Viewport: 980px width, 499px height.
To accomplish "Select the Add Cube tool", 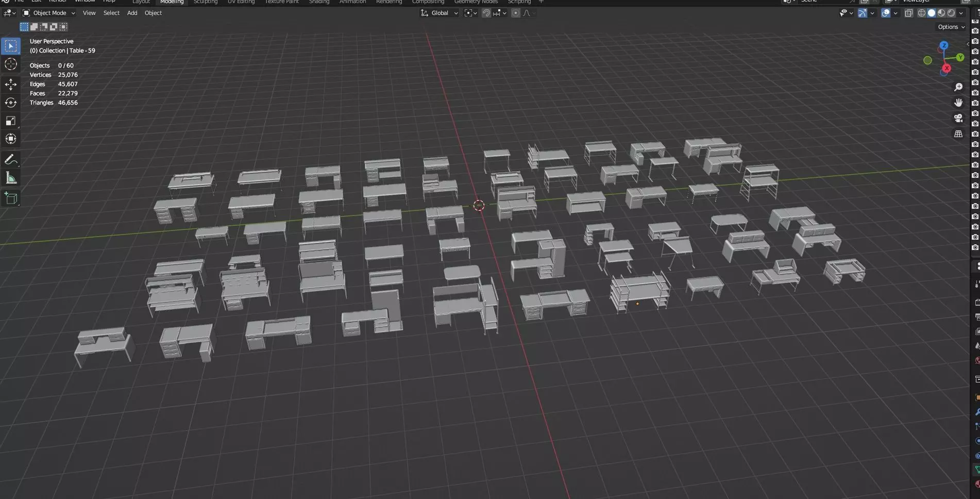I will (11, 198).
